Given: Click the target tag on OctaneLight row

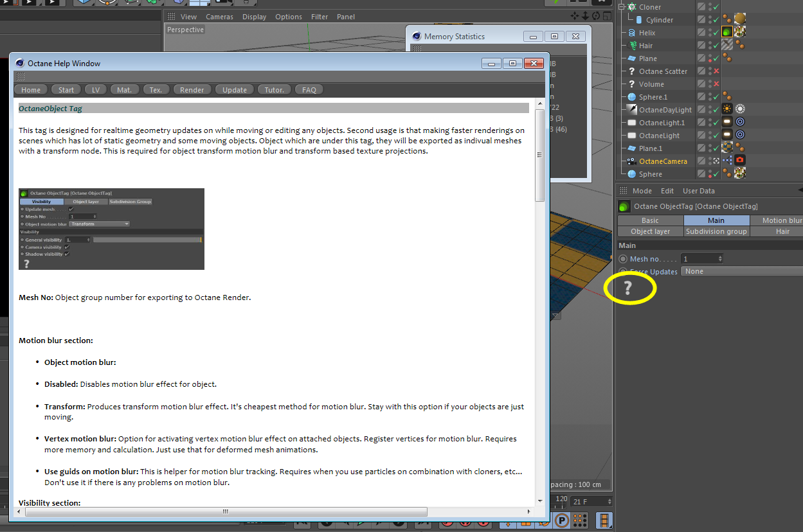Looking at the screenshot, I should [740, 135].
